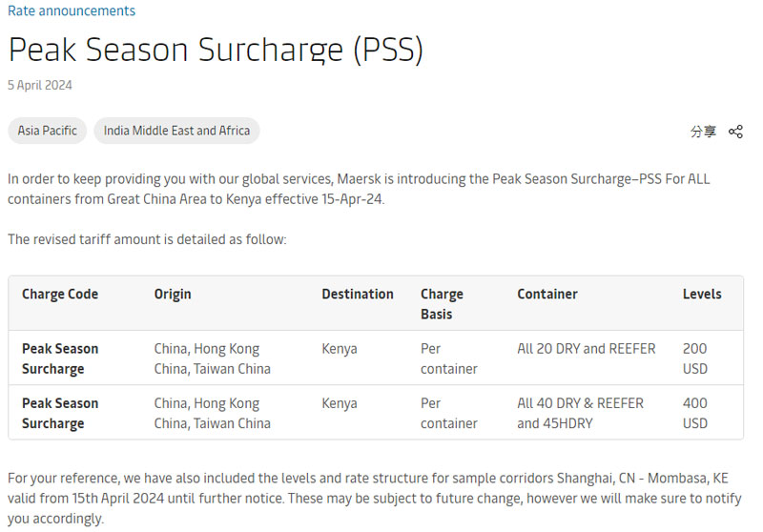The image size is (763, 532).
Task: Click the 分享 share label
Action: (x=703, y=132)
